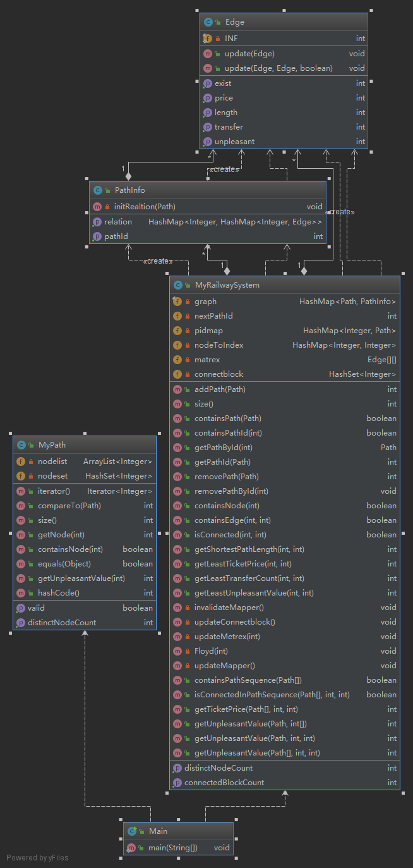Click the field icon beside matrex
413x868 pixels.
point(177,360)
